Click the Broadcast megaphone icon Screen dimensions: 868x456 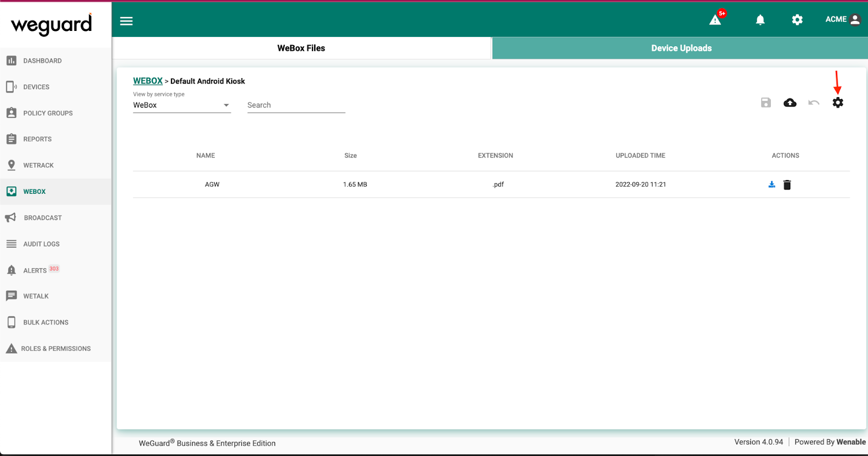point(11,218)
